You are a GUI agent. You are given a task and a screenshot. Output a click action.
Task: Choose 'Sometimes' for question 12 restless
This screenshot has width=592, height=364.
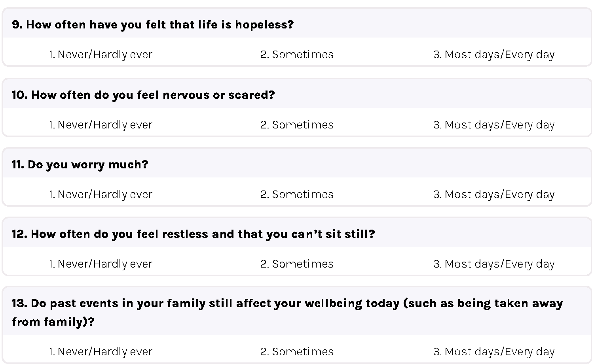(x=297, y=264)
